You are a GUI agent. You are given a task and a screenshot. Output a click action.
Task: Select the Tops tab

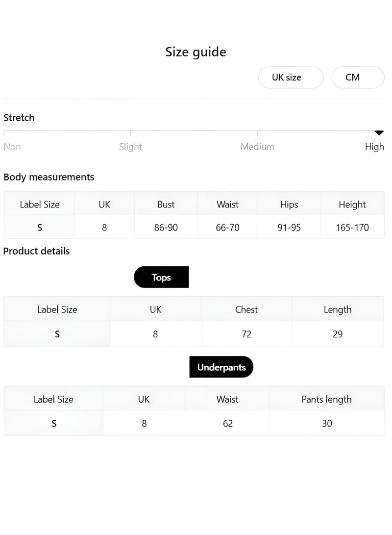161,277
